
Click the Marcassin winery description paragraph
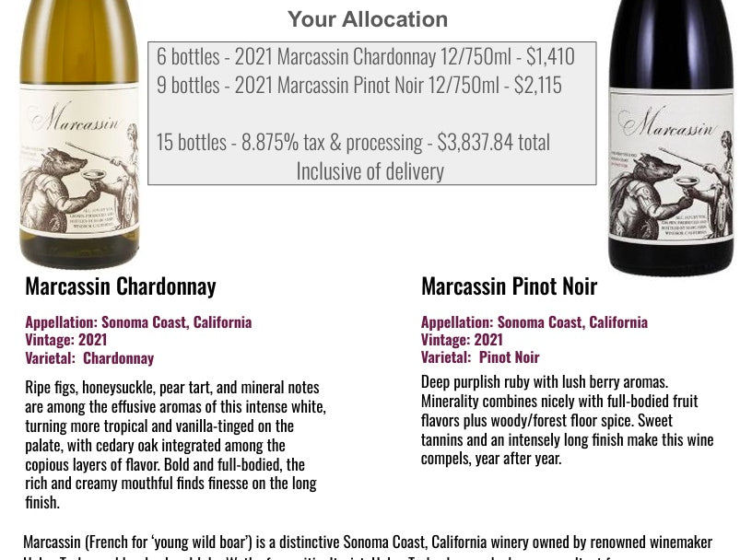[368, 546]
